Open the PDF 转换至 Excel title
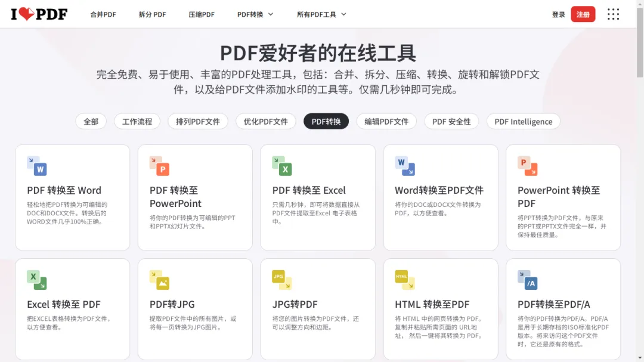The height and width of the screenshot is (362, 644). (x=309, y=190)
